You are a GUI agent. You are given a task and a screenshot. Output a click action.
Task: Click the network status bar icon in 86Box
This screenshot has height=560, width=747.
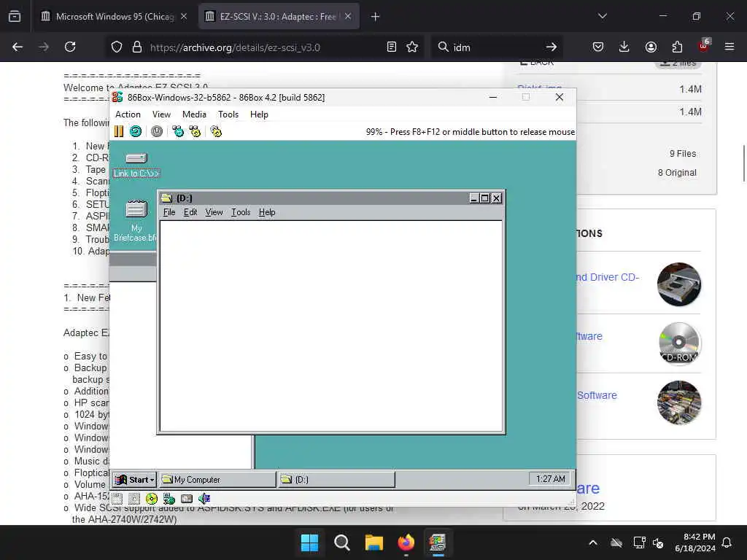(x=169, y=499)
